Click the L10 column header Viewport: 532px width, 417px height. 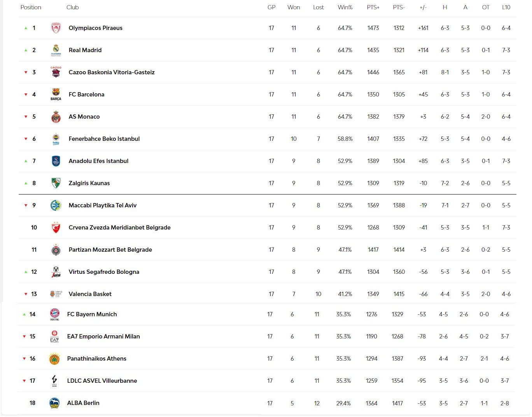pyautogui.click(x=506, y=7)
